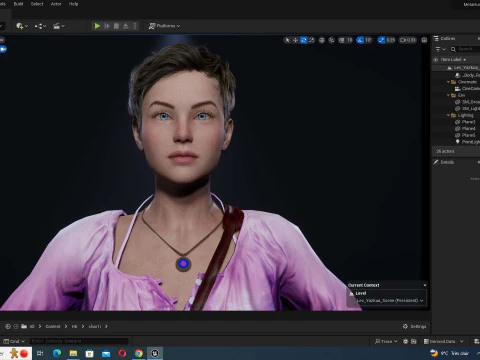Open Unreal Engine icon on taskbar
This screenshot has width=480, height=360.
pos(155,353)
